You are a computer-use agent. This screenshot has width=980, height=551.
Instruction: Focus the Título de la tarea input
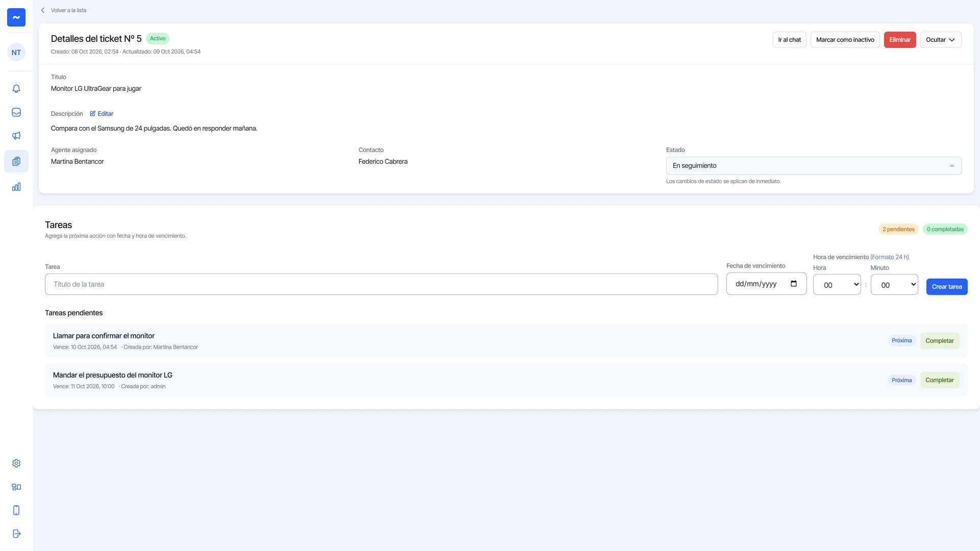pos(381,284)
